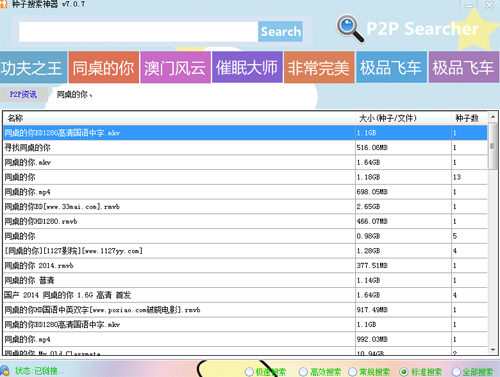Select the [同桌的你][1127影院] result row
Screen dimensions: 500x377
[245, 251]
